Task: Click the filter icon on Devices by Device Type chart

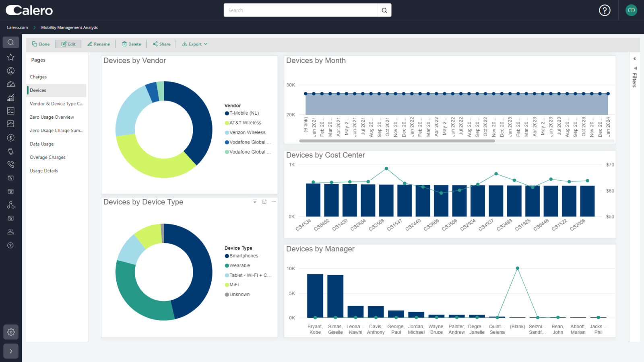Action: click(x=255, y=201)
